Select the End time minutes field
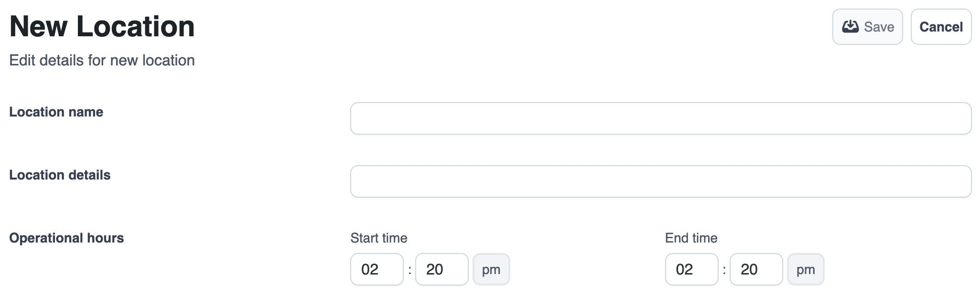980x296 pixels. (756, 269)
